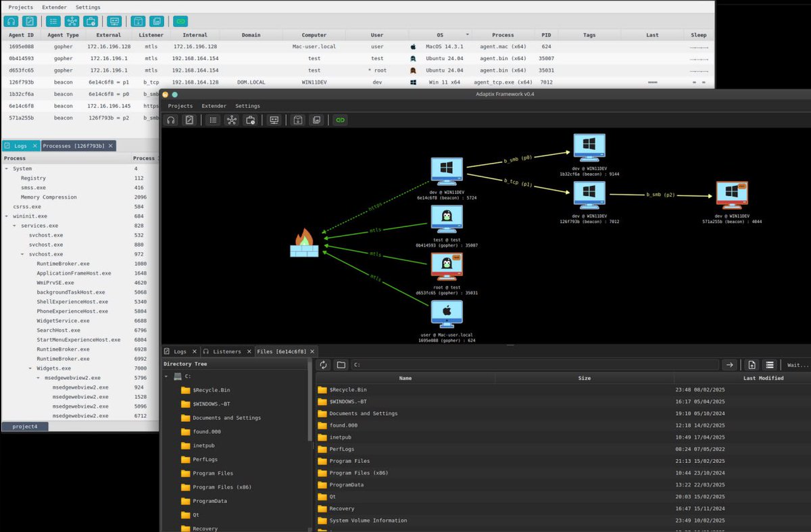The image size is (811, 532).
Task: Click upload file icon in file browser
Action: [752, 365]
